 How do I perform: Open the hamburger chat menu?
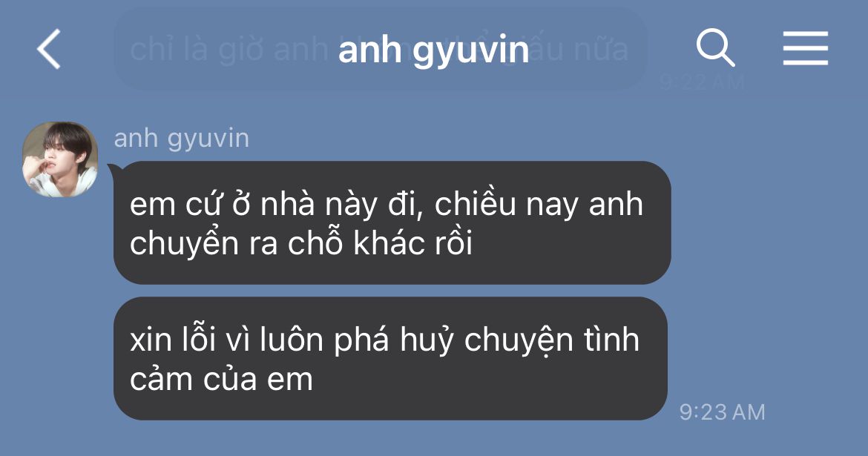pyautogui.click(x=806, y=48)
